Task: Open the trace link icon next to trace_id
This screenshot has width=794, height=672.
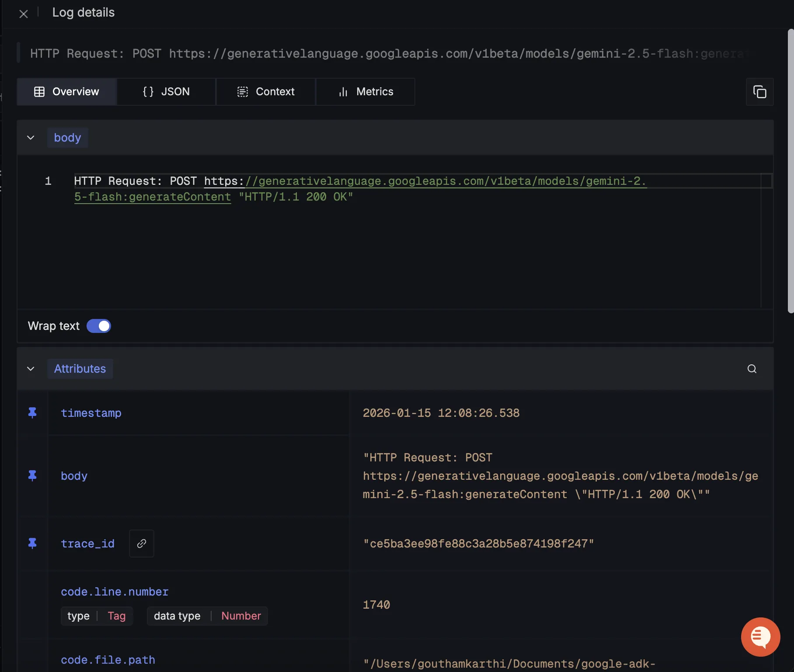Action: tap(141, 544)
